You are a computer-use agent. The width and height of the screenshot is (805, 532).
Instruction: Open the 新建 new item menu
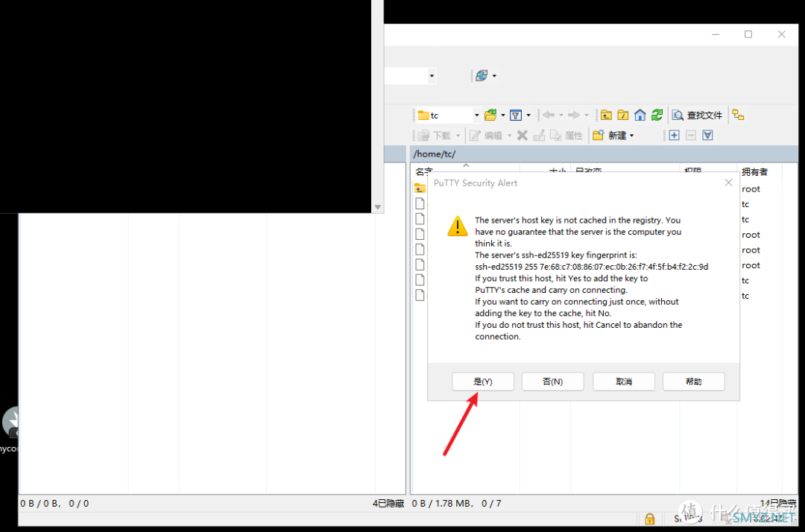(613, 136)
